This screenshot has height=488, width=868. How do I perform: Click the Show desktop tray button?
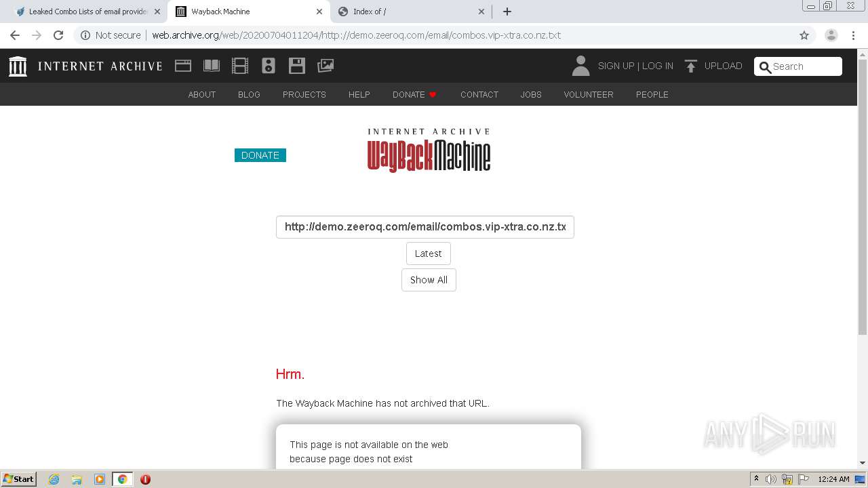click(x=861, y=479)
